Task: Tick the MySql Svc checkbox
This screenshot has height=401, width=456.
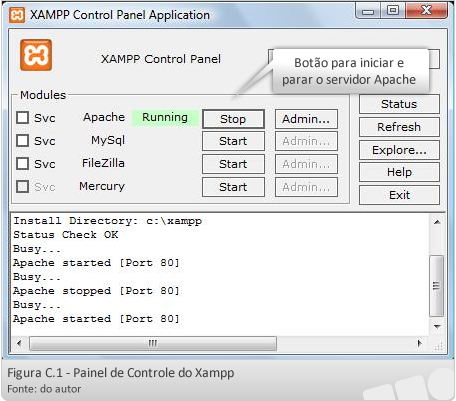Action: point(22,140)
